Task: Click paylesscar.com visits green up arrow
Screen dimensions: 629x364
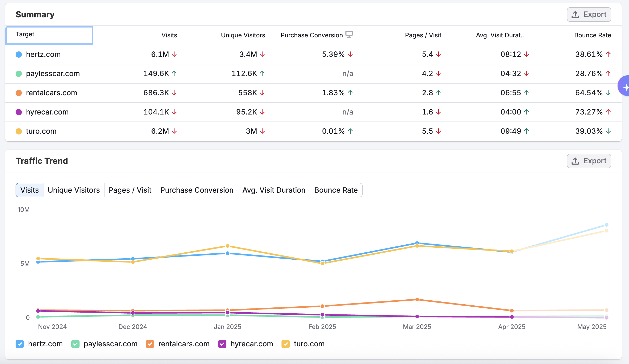Action: [174, 73]
